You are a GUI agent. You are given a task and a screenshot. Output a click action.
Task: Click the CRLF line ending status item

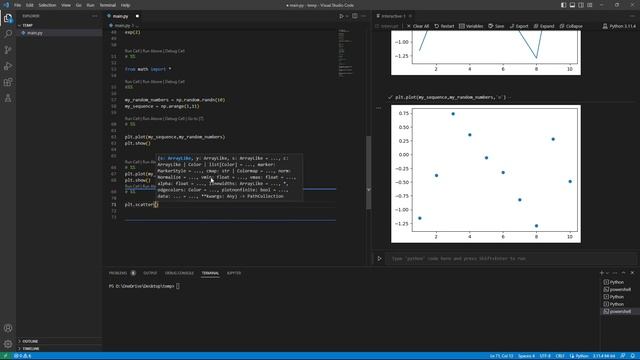click(560, 356)
